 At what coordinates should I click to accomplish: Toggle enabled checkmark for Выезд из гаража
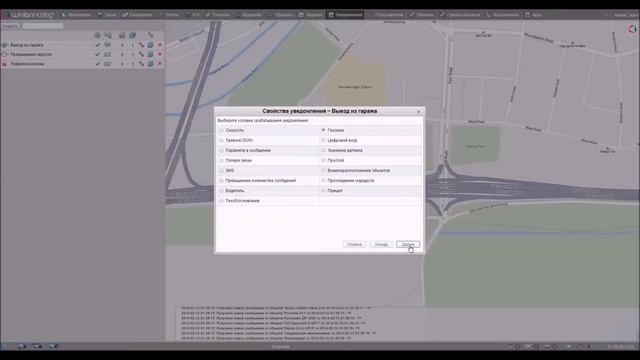click(98, 44)
